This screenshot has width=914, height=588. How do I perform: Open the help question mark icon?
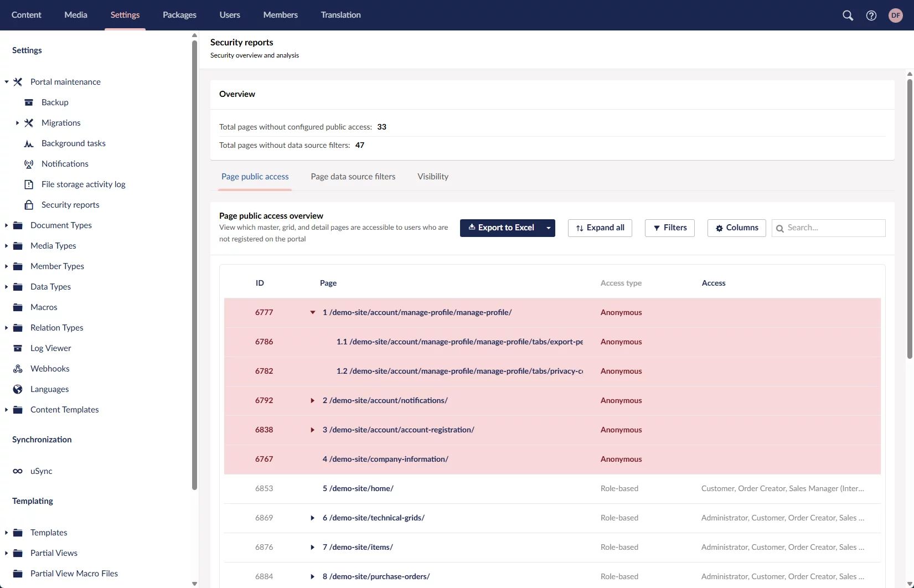coord(871,16)
